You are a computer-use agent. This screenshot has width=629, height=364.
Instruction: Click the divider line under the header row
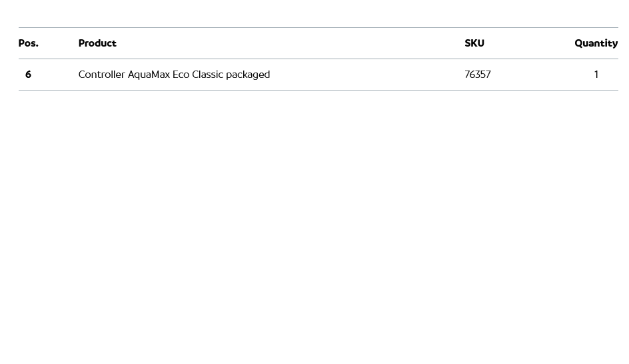pos(314,59)
